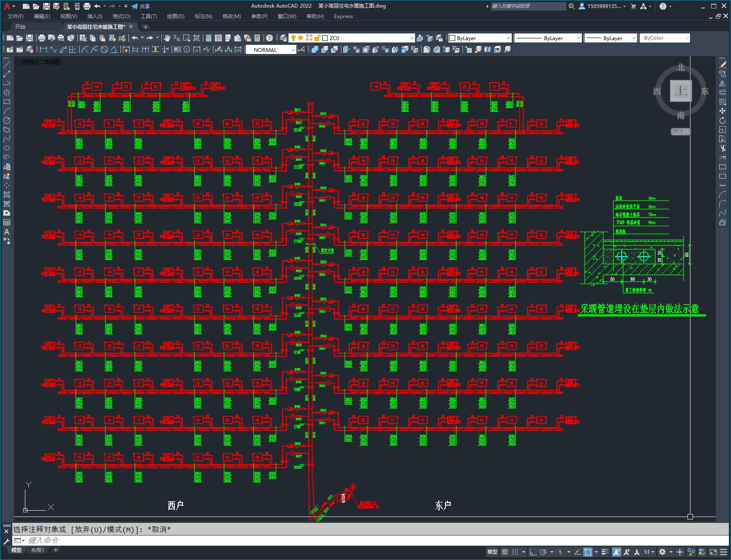Open the Express menu
731x560 pixels.
[343, 16]
